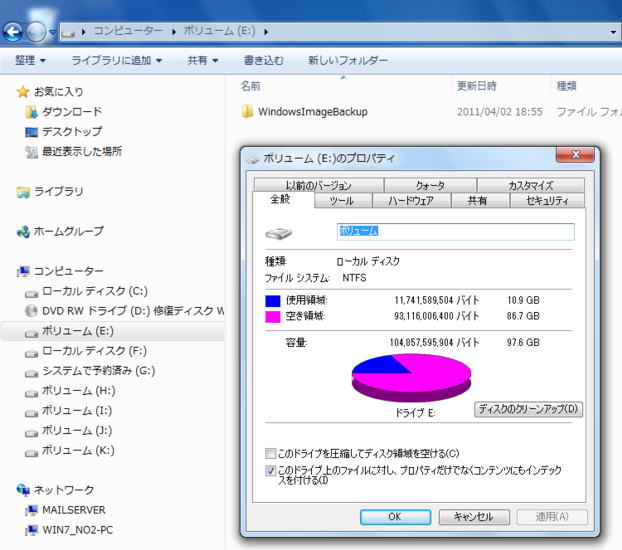Sort by the 種類 column header
Screen dimensions: 622x550
[566, 86]
